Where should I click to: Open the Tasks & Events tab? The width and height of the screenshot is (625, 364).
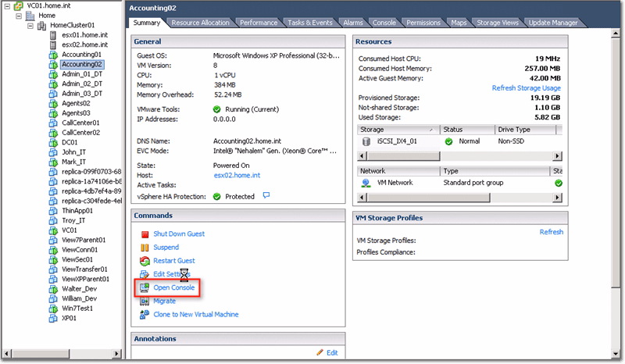pyautogui.click(x=310, y=23)
